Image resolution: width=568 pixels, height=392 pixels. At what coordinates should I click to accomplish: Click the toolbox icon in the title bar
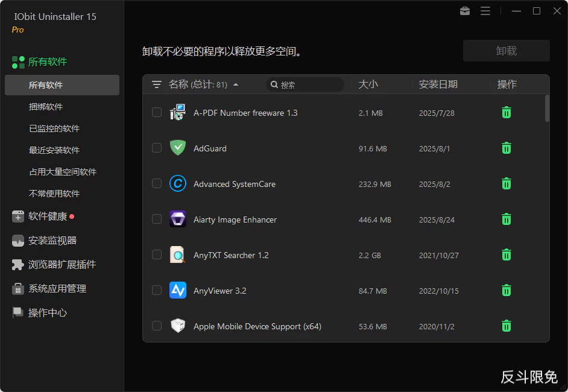point(464,11)
